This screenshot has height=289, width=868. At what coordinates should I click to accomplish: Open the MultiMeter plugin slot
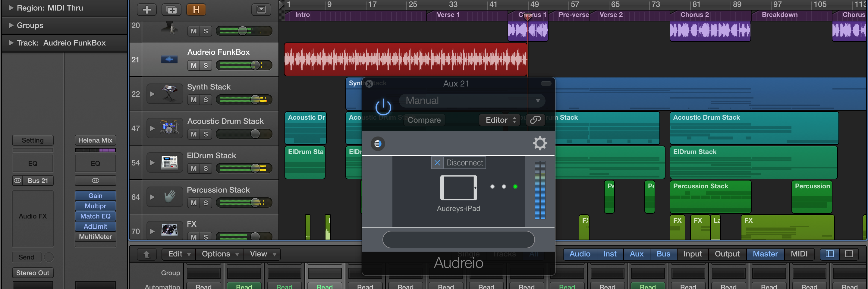(95, 237)
